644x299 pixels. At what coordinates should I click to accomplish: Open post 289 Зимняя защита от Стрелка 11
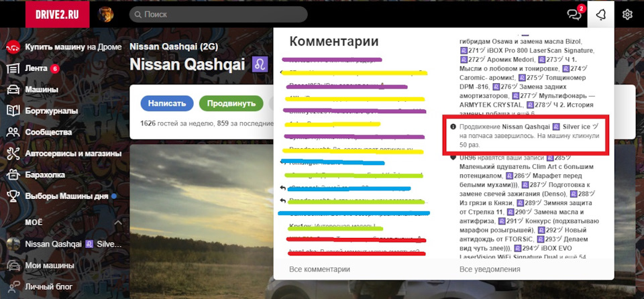click(525, 207)
